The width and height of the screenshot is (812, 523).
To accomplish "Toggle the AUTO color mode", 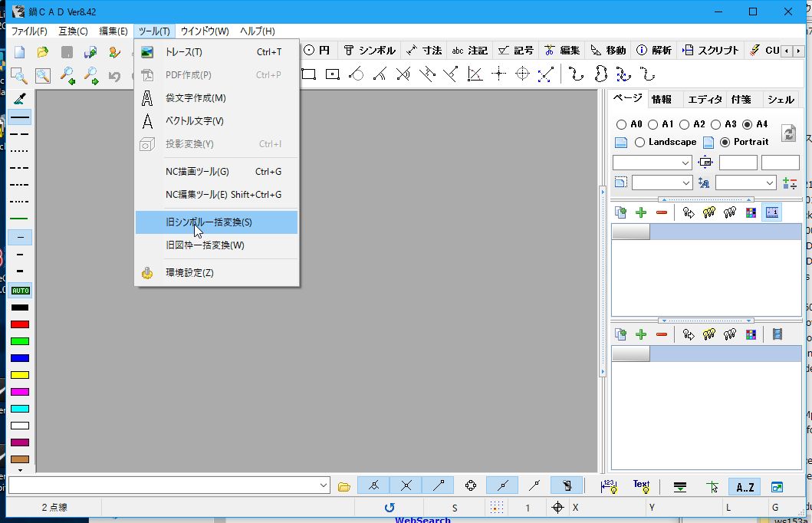I will pyautogui.click(x=20, y=291).
